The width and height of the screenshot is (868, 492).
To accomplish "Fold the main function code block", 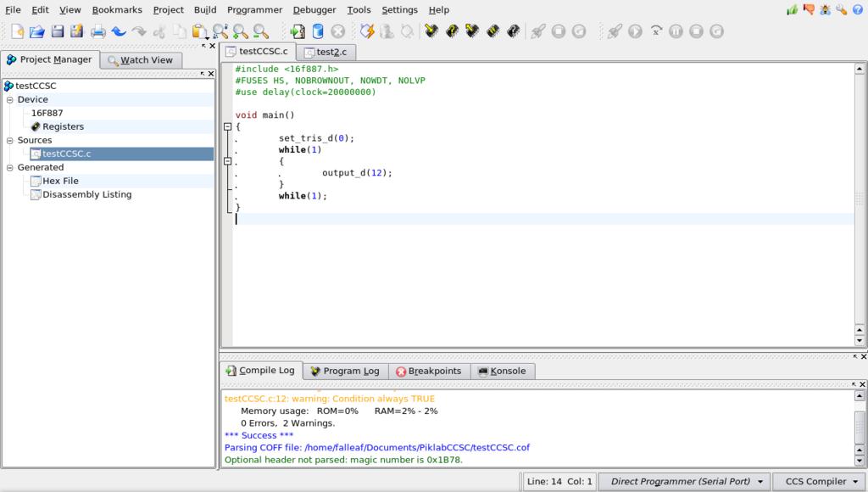I will pyautogui.click(x=227, y=126).
